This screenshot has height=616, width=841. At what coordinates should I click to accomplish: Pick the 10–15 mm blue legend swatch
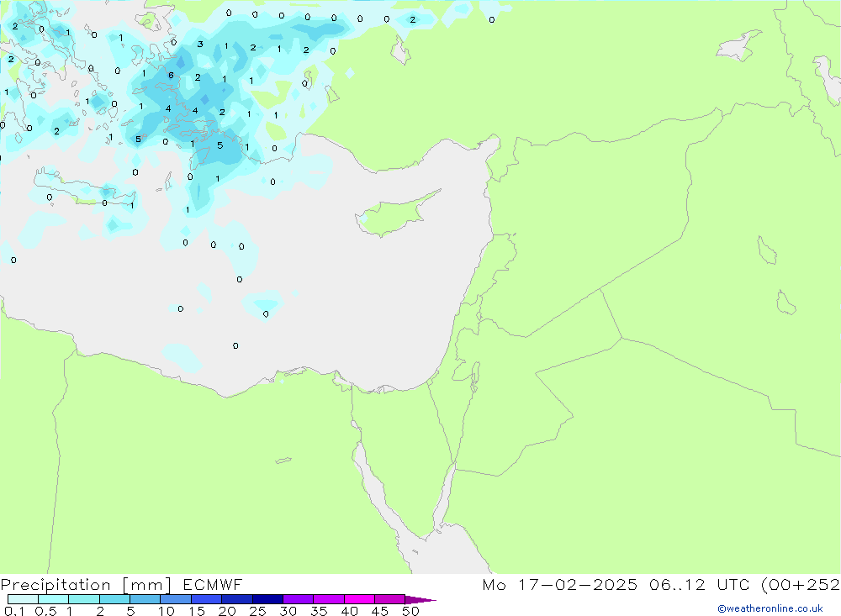176,599
